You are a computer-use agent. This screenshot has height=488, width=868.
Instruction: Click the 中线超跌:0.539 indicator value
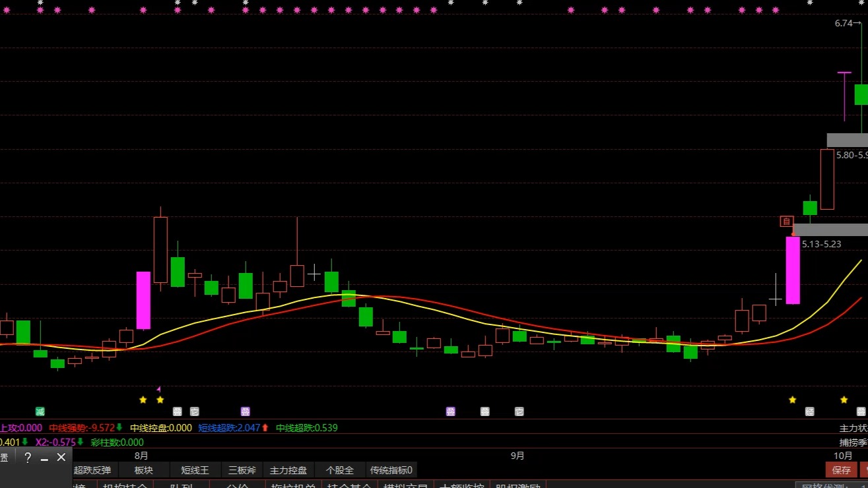[x=306, y=428]
